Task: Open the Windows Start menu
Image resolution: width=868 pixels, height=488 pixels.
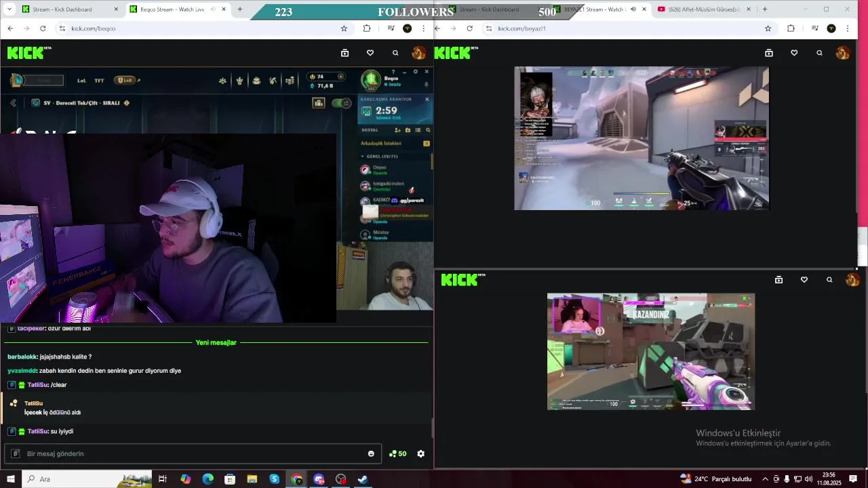Action: tap(11, 479)
